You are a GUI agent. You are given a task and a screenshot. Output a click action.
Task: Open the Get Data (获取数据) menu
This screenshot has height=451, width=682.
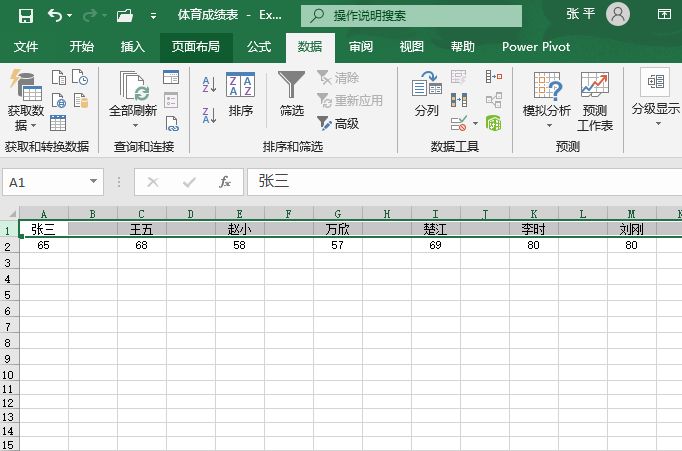[x=26, y=100]
